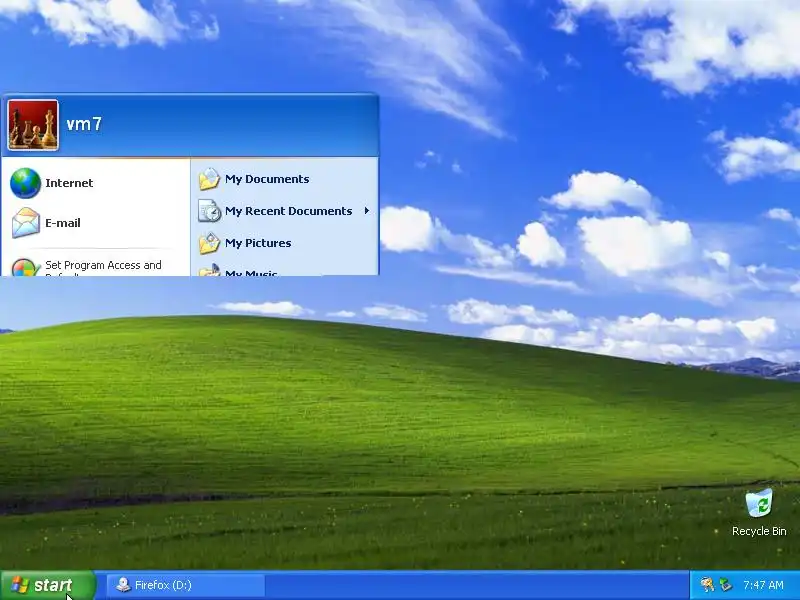Click the keys icon in system tray
This screenshot has width=800, height=600.
pos(707,585)
